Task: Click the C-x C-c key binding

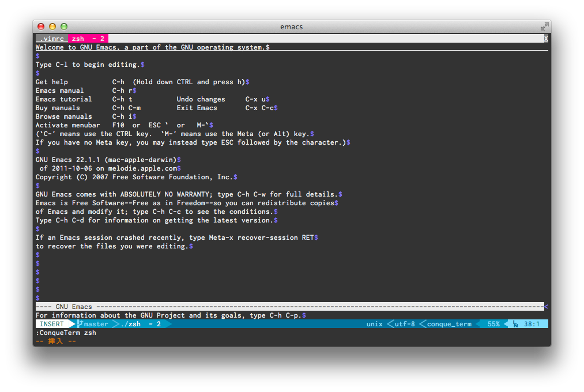Action: coord(259,108)
